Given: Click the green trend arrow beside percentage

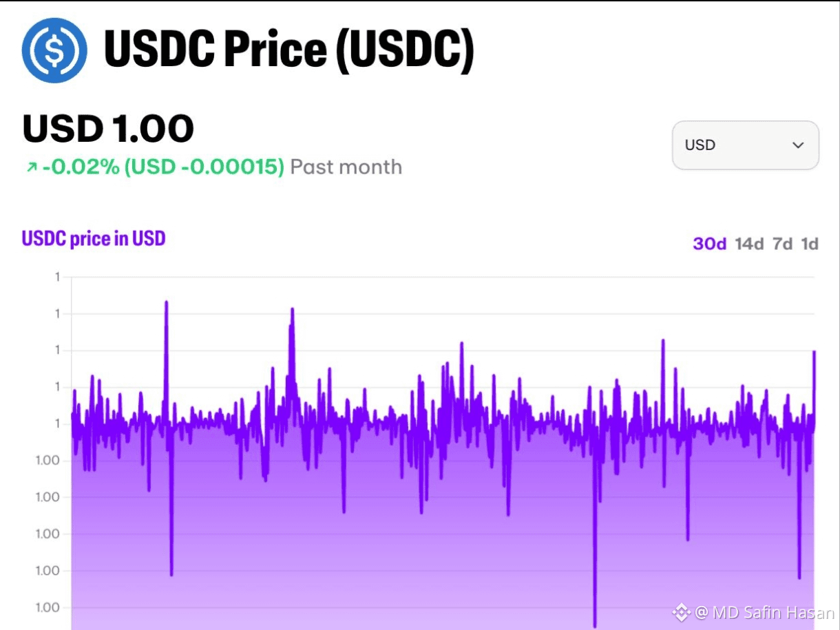Looking at the screenshot, I should click(31, 167).
